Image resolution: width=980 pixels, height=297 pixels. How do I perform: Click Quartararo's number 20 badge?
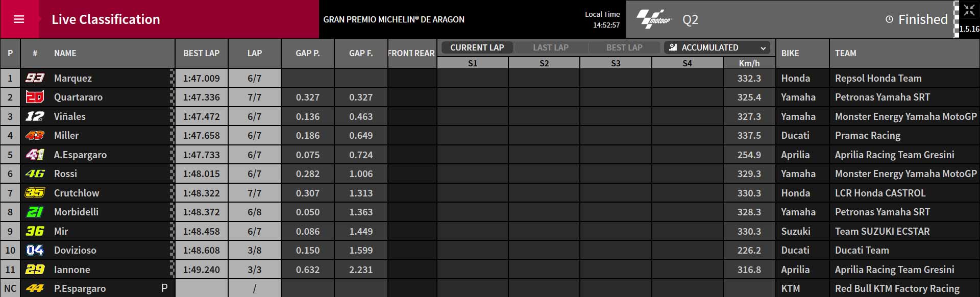pos(35,97)
